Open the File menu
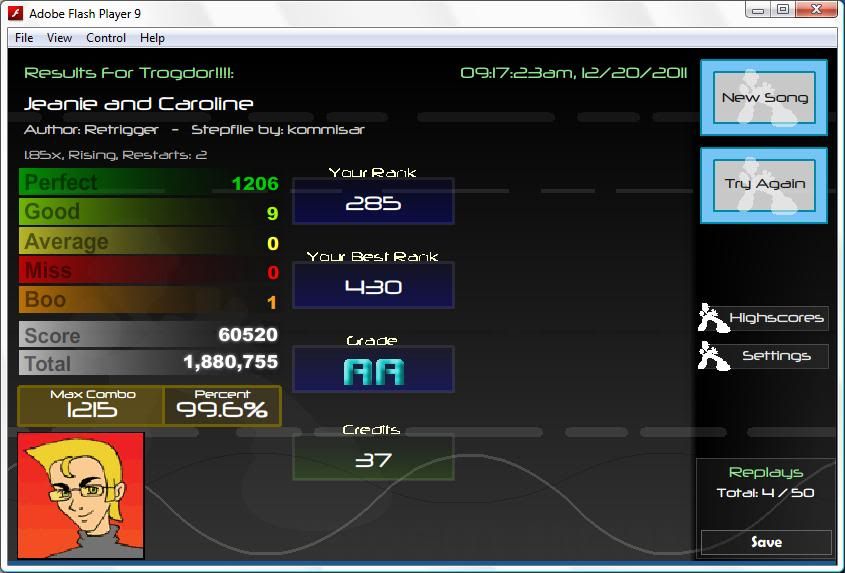The width and height of the screenshot is (845, 573). [24, 38]
